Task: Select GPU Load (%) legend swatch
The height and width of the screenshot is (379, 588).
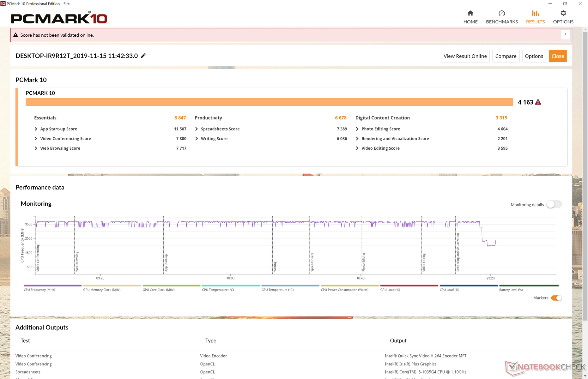Action: point(409,286)
